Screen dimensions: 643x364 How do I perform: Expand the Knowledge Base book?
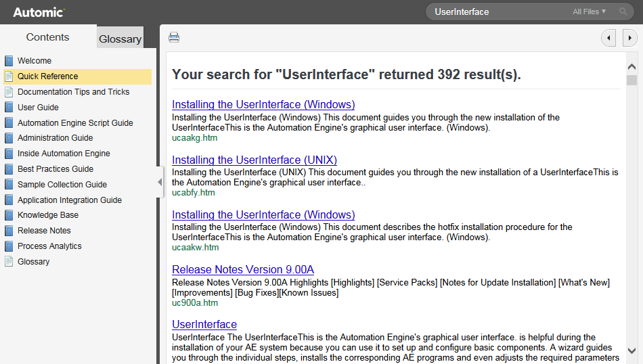pos(48,215)
